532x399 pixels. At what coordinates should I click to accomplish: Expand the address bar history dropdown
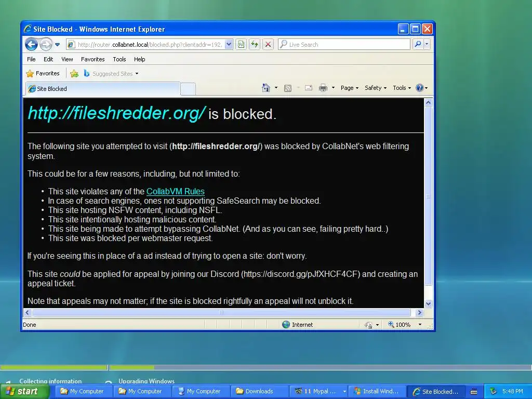(x=229, y=45)
